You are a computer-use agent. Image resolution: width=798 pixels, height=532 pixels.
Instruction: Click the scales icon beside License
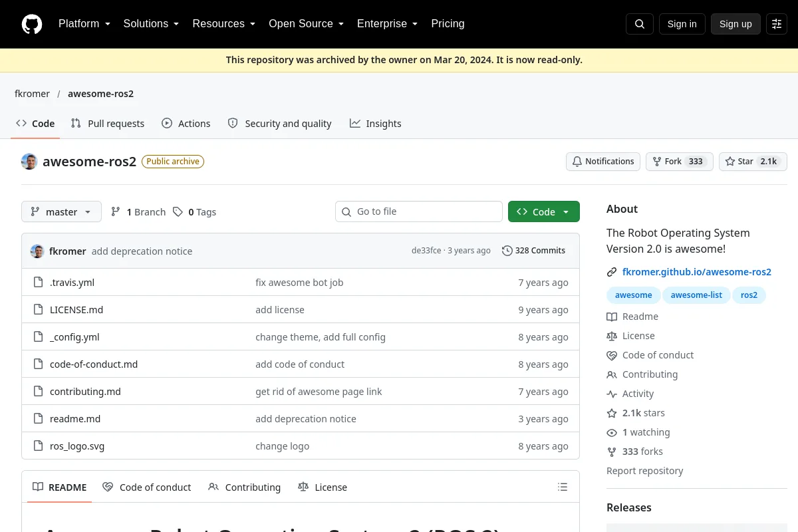click(612, 336)
